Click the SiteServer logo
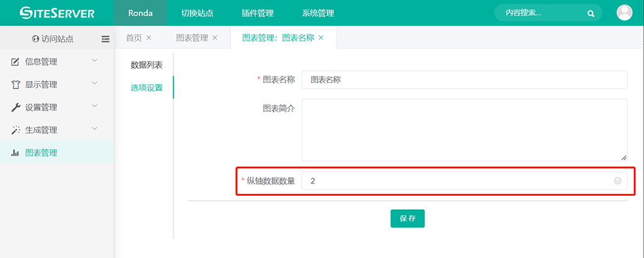The width and height of the screenshot is (644, 258). pos(57,13)
